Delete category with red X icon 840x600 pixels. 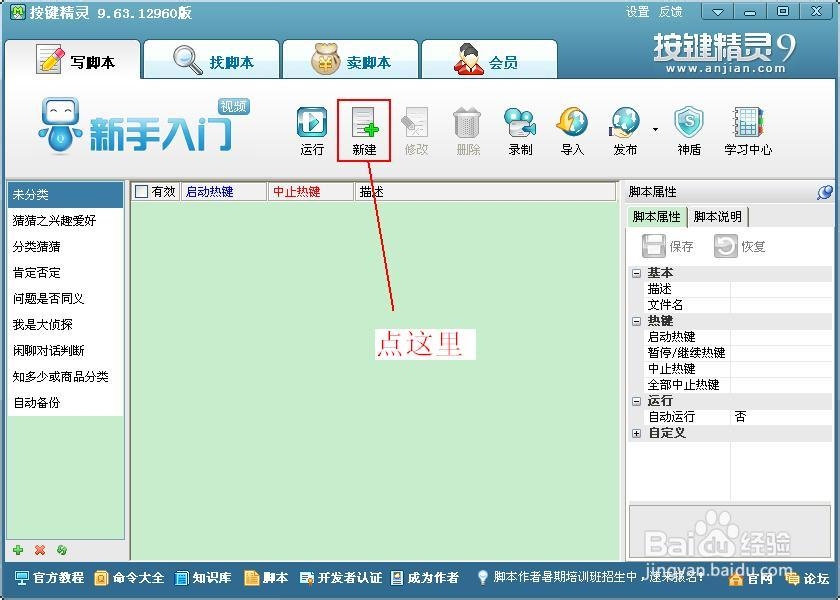(x=40, y=550)
